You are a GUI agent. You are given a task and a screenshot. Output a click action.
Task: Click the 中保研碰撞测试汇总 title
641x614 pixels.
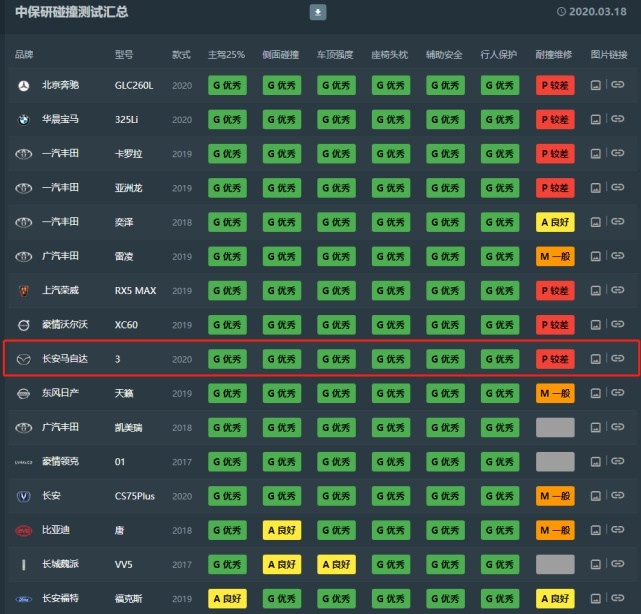coord(72,12)
